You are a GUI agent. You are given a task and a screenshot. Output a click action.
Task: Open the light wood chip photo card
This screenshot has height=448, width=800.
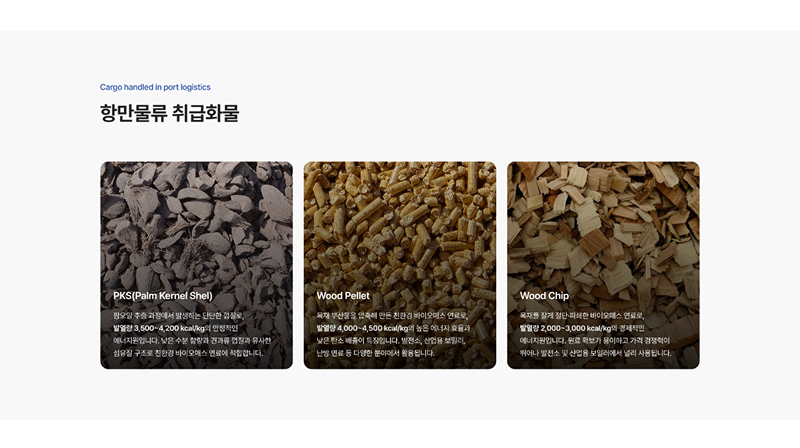pyautogui.click(x=603, y=265)
